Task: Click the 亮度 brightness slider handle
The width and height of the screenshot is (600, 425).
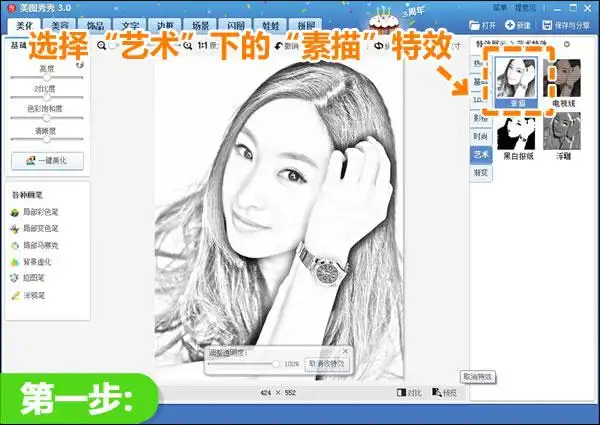Action: pyautogui.click(x=47, y=78)
